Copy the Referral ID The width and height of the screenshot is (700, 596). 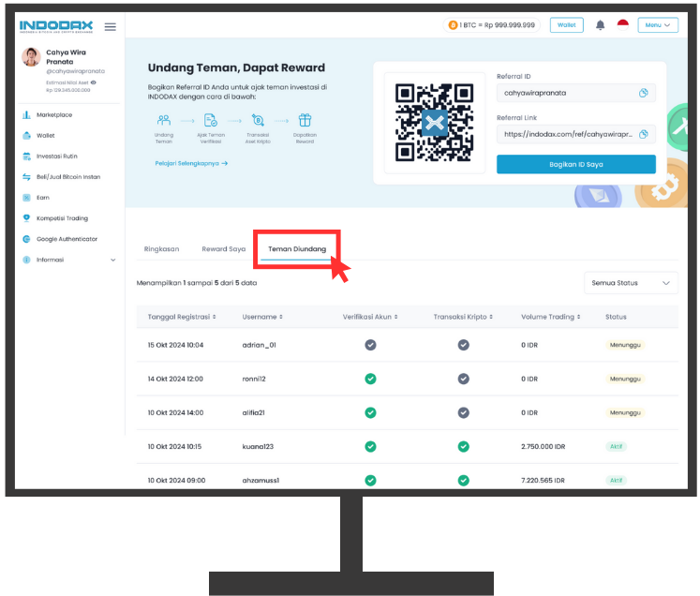tap(643, 93)
